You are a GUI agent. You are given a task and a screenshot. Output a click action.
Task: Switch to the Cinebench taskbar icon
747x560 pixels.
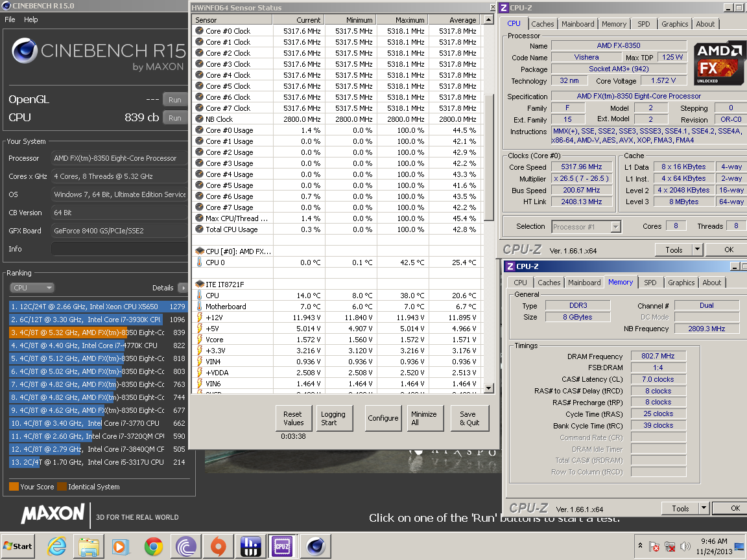[315, 546]
